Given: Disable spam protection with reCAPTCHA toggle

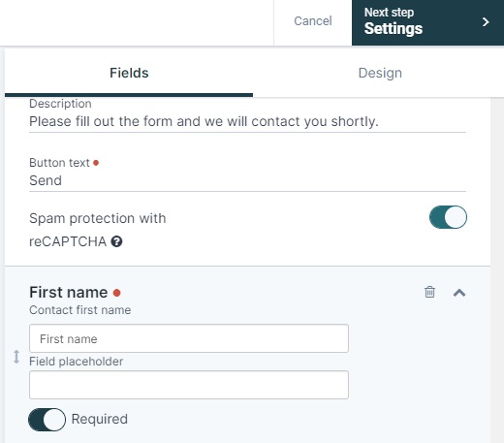Looking at the screenshot, I should 448,217.
